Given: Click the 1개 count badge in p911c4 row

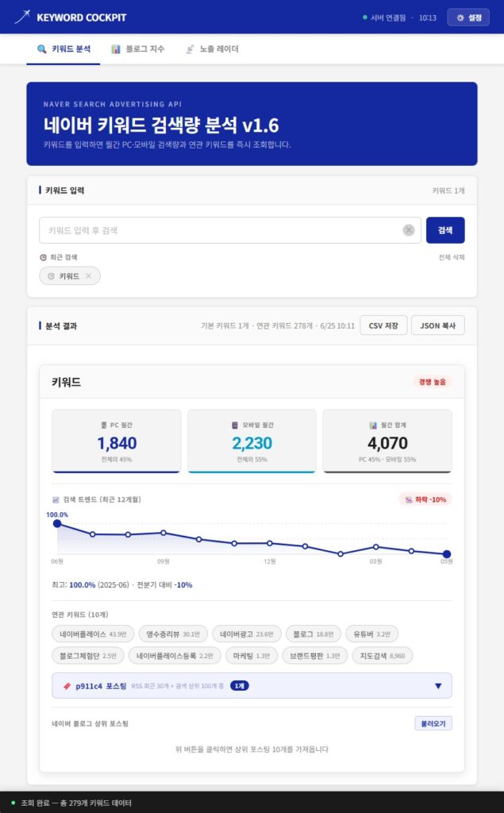Looking at the screenshot, I should 239,685.
